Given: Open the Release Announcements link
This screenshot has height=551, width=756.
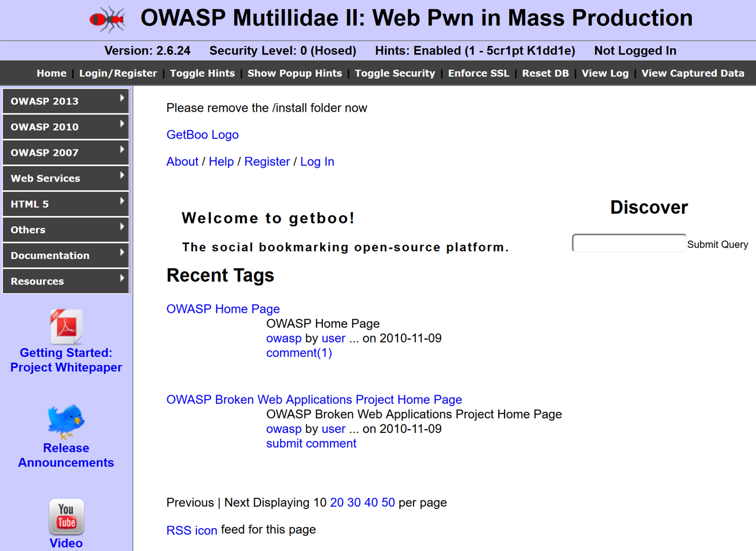Looking at the screenshot, I should 66,455.
